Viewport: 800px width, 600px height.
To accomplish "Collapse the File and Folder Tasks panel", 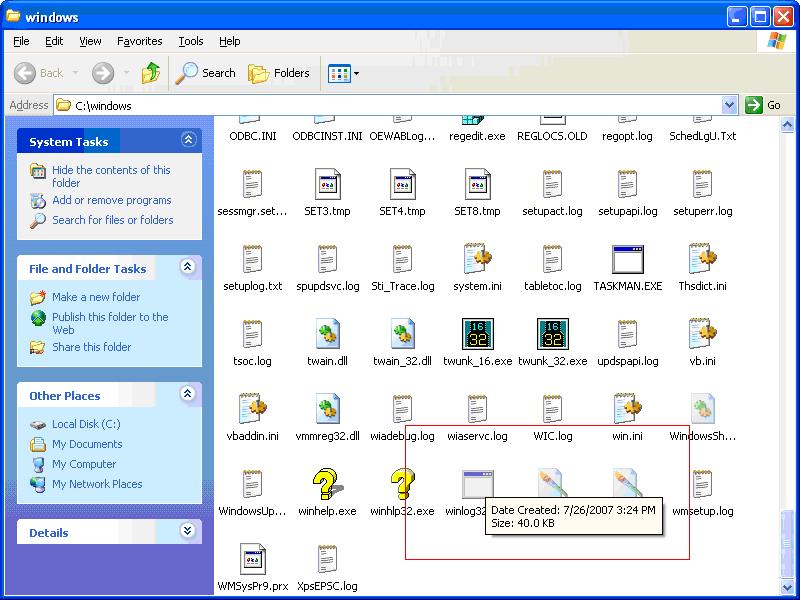I will point(188,267).
